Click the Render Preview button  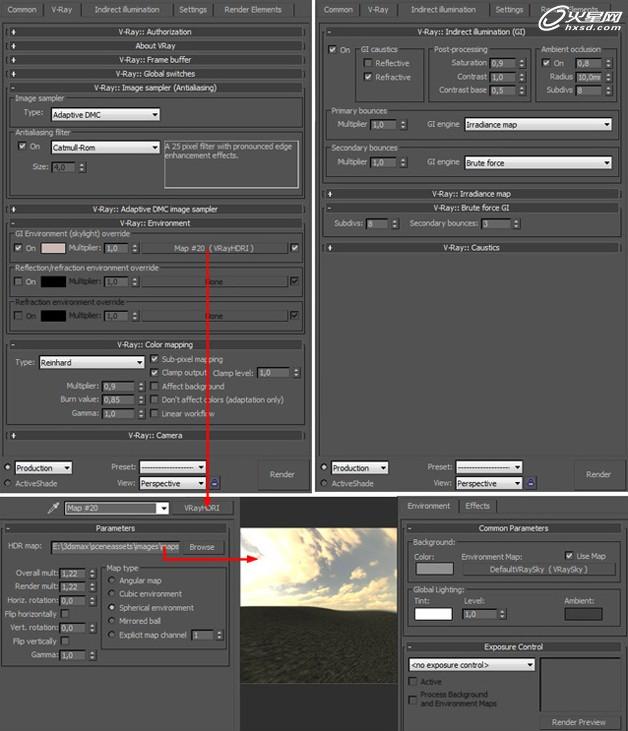[579, 722]
